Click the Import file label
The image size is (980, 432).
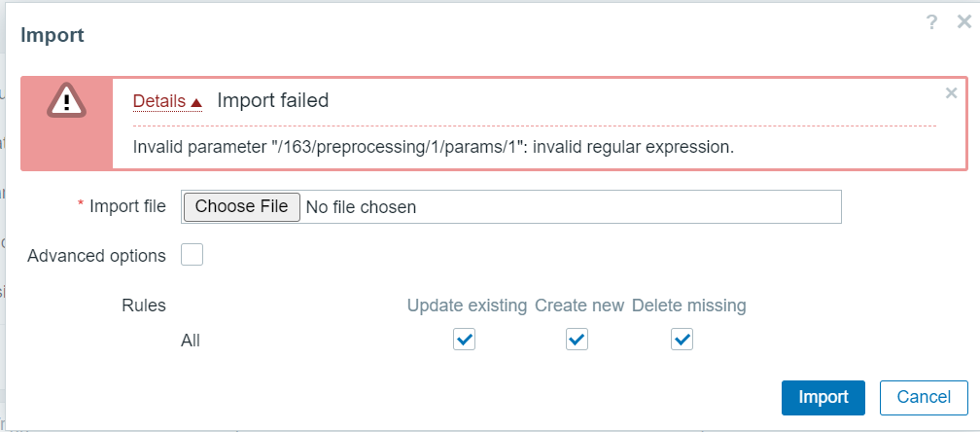[x=127, y=206]
